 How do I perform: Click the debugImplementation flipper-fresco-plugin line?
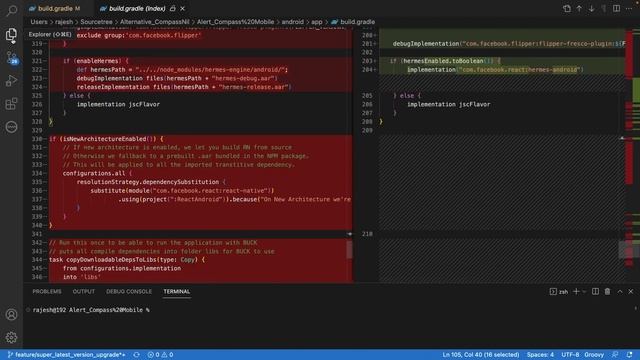click(509, 44)
